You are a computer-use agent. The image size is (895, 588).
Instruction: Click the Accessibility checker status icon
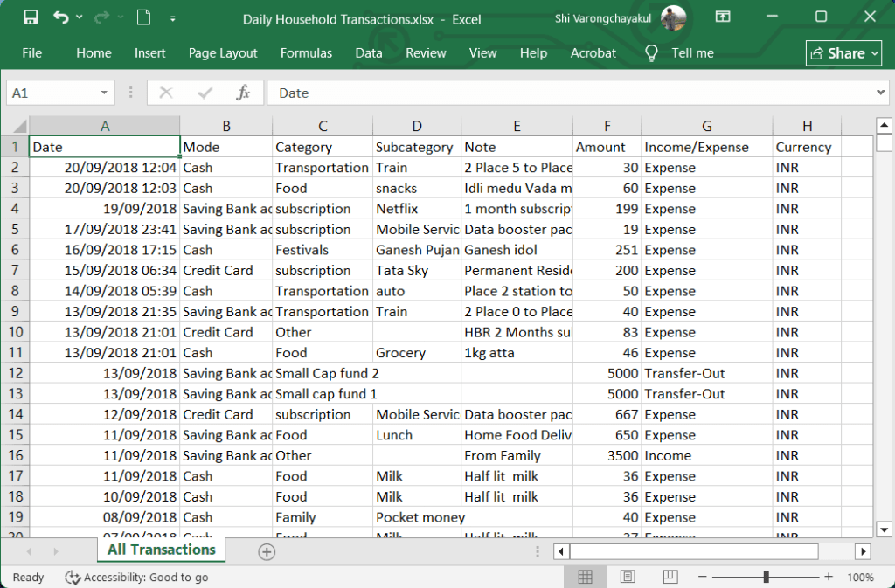click(x=73, y=578)
